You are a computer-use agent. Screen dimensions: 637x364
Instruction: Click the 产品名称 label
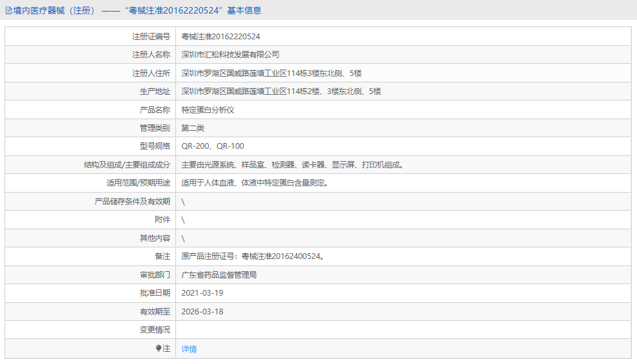pos(155,110)
